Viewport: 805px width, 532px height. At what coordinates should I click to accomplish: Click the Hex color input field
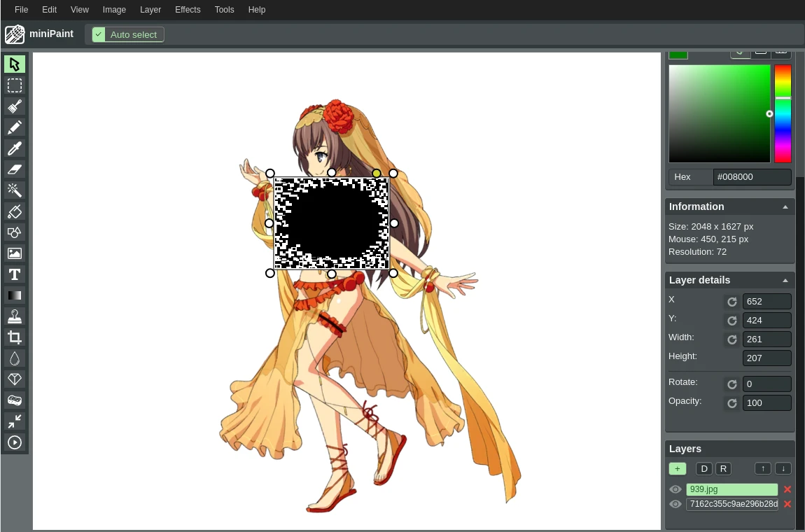752,177
